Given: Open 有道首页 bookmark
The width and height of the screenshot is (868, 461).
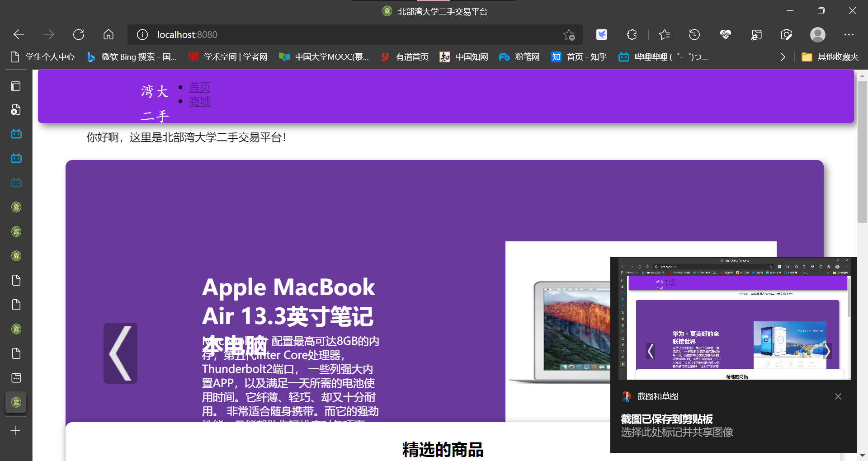Looking at the screenshot, I should pyautogui.click(x=405, y=57).
